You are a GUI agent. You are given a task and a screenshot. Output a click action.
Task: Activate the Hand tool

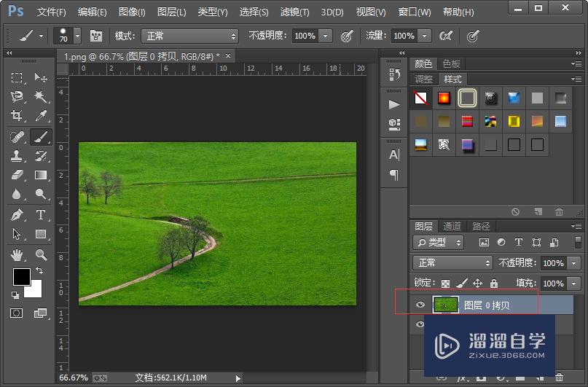(x=17, y=254)
